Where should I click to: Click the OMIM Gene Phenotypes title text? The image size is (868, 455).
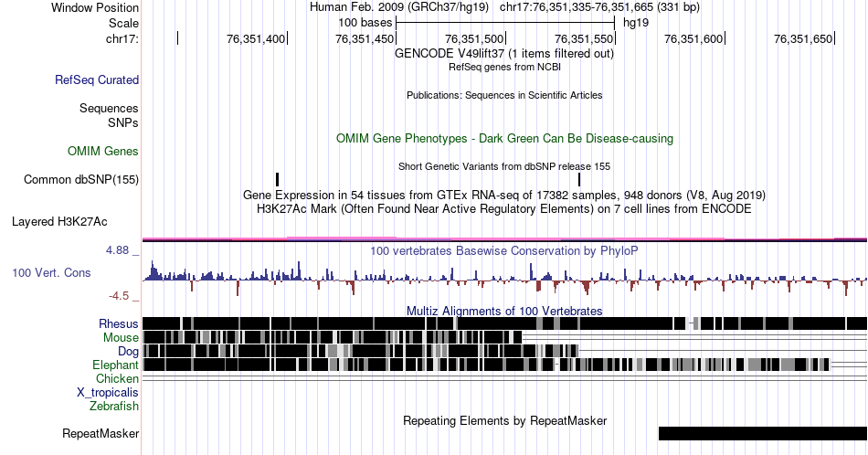point(504,138)
